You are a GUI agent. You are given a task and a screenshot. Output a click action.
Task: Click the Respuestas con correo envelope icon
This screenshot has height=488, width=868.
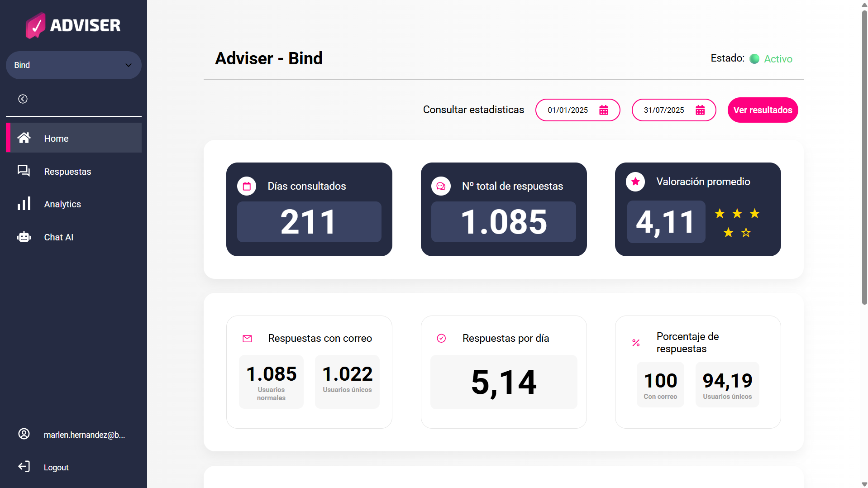coord(247,339)
